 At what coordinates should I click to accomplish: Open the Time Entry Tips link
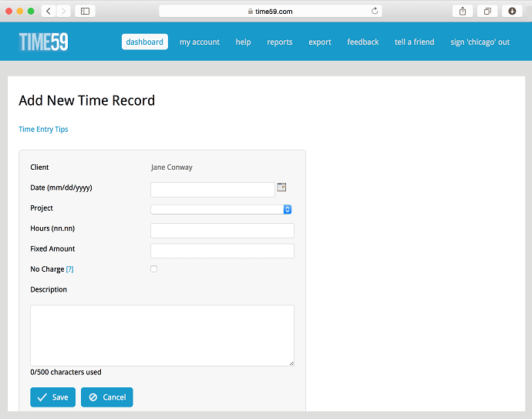tap(43, 129)
